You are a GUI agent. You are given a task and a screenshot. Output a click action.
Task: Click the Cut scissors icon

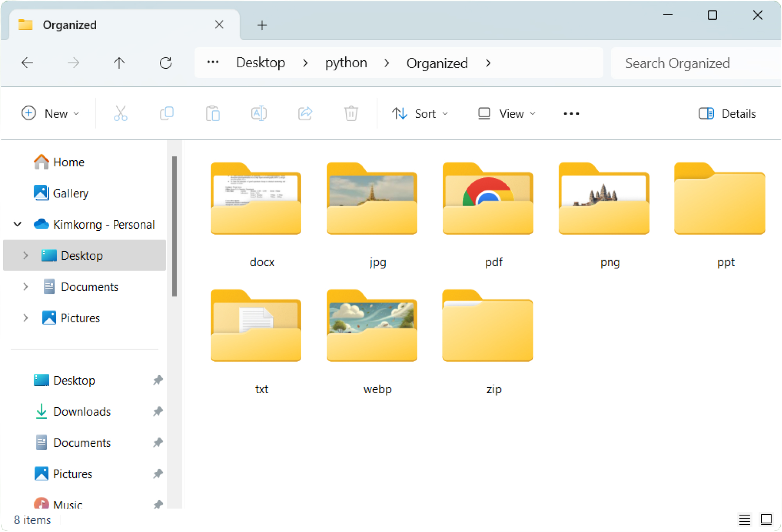[x=120, y=114]
